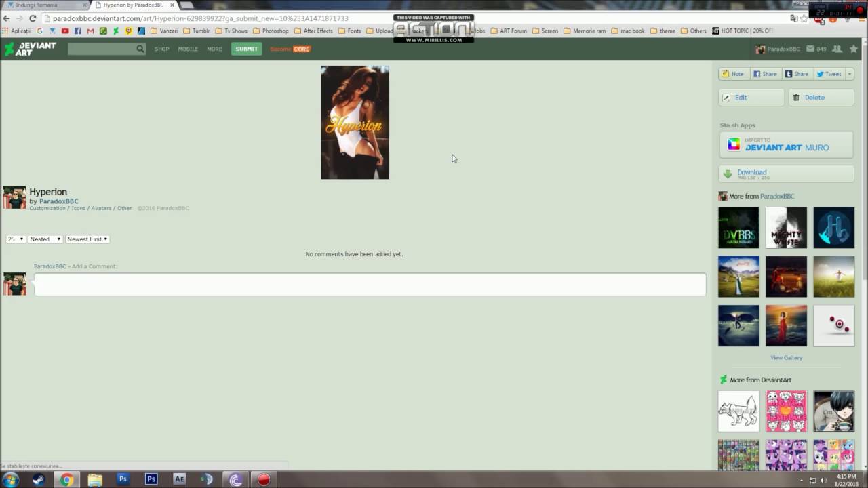This screenshot has width=868, height=488.
Task: Open the friends icon in header
Action: [837, 49]
